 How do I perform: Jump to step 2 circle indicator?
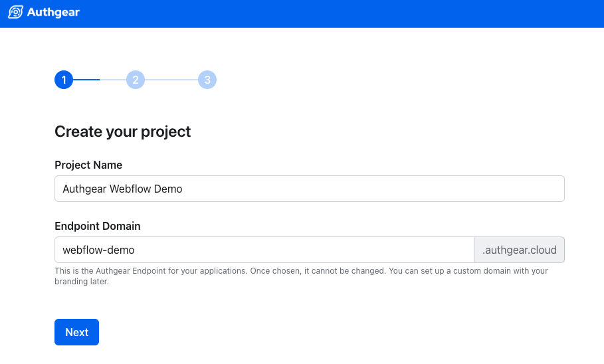pyautogui.click(x=136, y=80)
